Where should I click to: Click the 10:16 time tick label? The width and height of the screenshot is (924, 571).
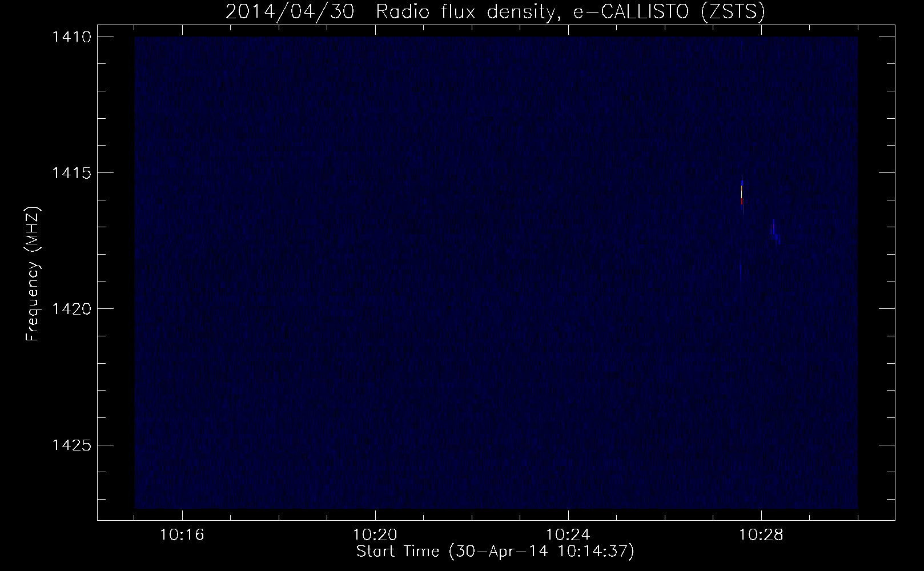(x=182, y=535)
